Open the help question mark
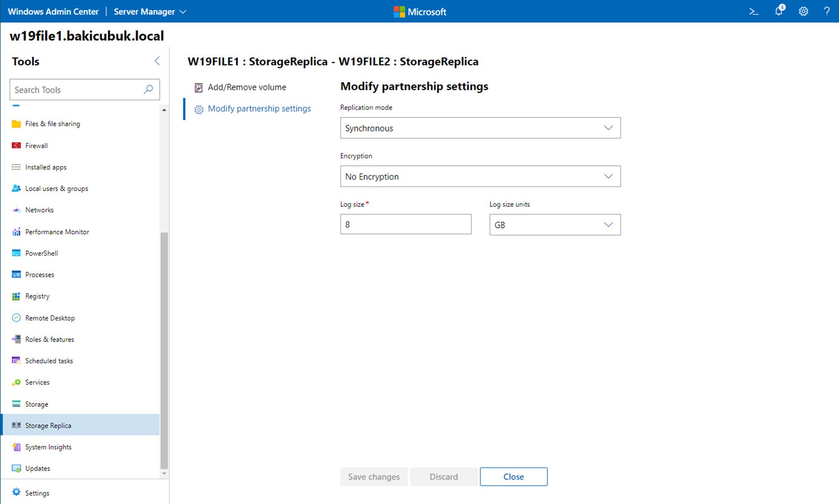839x504 pixels. (826, 12)
